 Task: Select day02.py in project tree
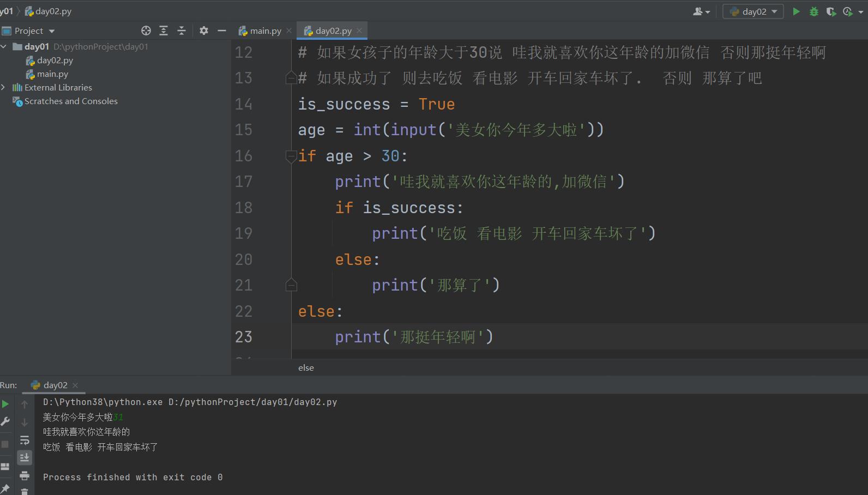(x=55, y=61)
